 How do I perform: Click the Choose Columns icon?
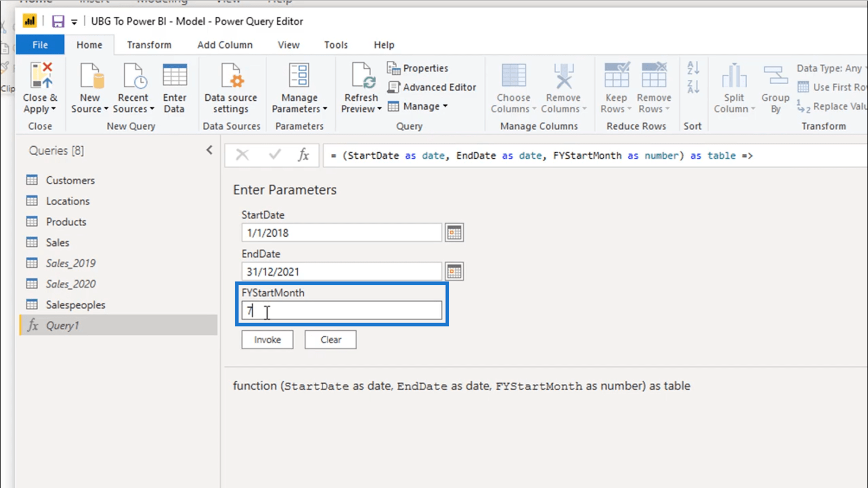pyautogui.click(x=513, y=75)
